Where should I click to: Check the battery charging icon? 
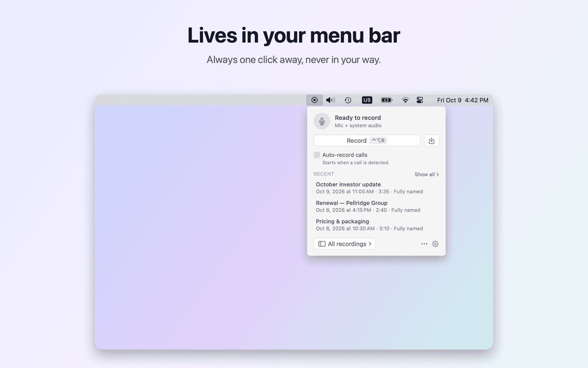click(x=387, y=100)
